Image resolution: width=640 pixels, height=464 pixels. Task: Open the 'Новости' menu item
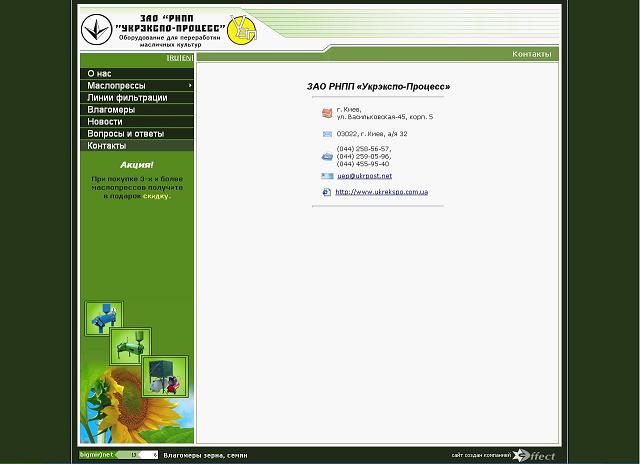[x=137, y=122]
